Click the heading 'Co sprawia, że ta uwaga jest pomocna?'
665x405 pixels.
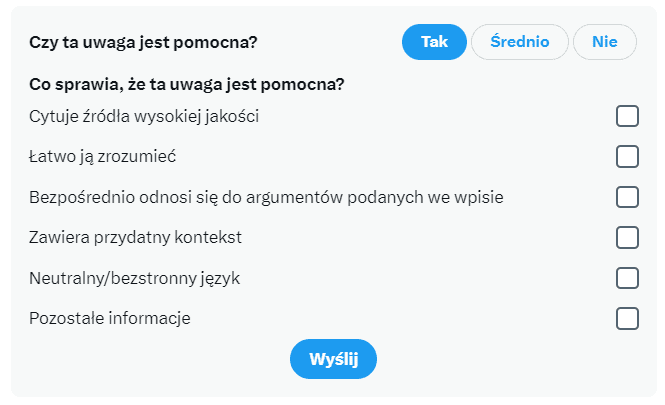pyautogui.click(x=187, y=84)
